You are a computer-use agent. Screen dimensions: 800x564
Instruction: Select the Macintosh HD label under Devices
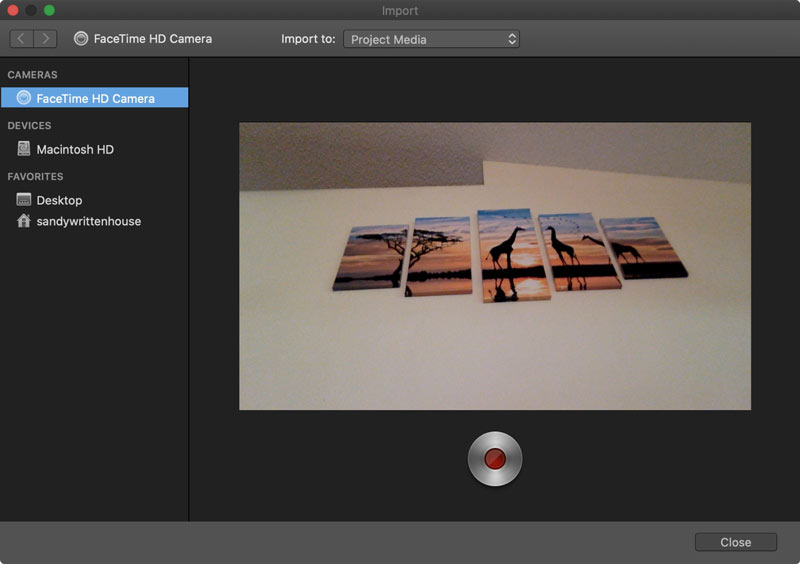(75, 149)
